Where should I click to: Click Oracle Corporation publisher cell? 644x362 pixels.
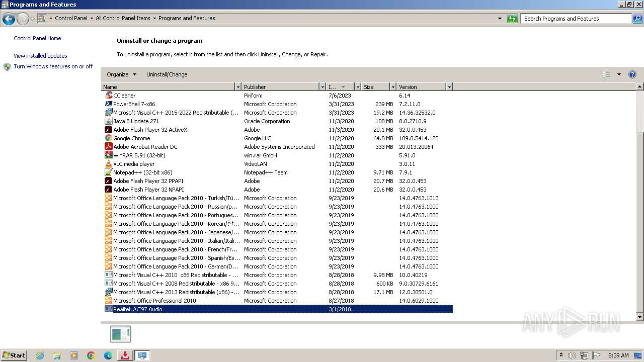click(267, 121)
